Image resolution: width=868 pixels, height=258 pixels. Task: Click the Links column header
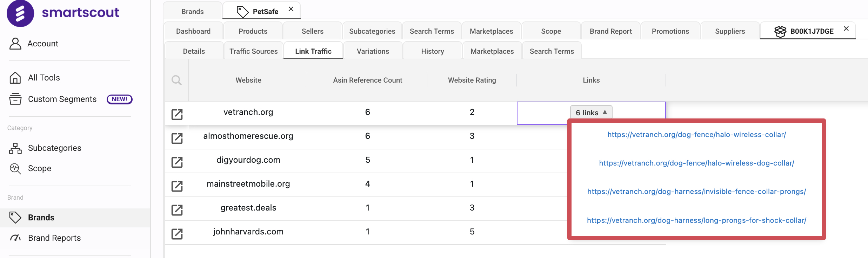591,80
